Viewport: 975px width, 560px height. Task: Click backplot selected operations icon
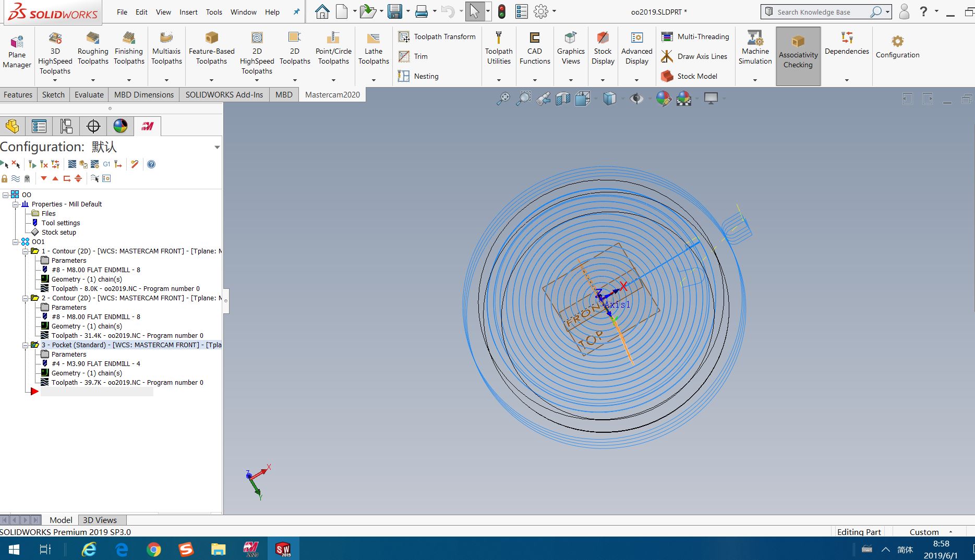[72, 164]
